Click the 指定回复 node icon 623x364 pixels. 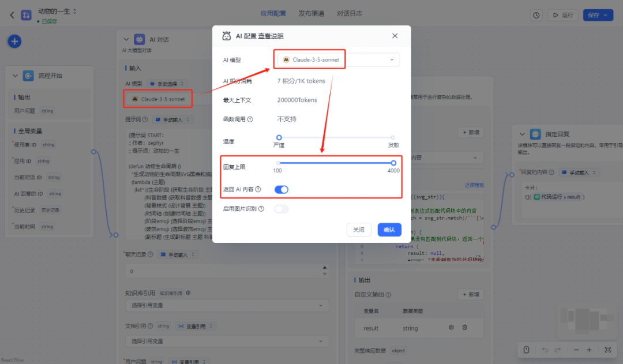535,134
